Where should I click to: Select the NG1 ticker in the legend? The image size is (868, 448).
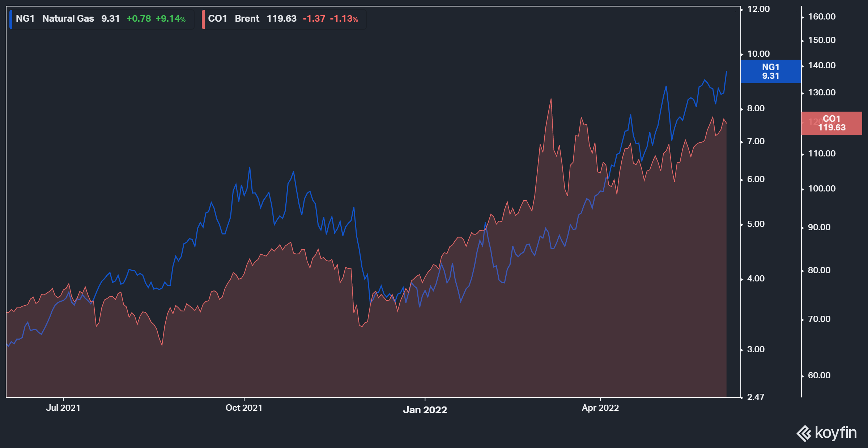[x=25, y=18]
